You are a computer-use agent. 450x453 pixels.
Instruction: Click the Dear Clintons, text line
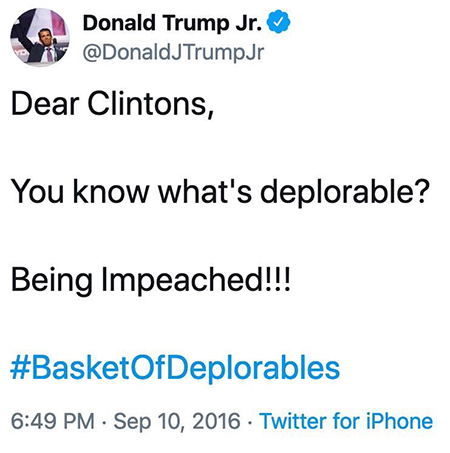point(112,104)
